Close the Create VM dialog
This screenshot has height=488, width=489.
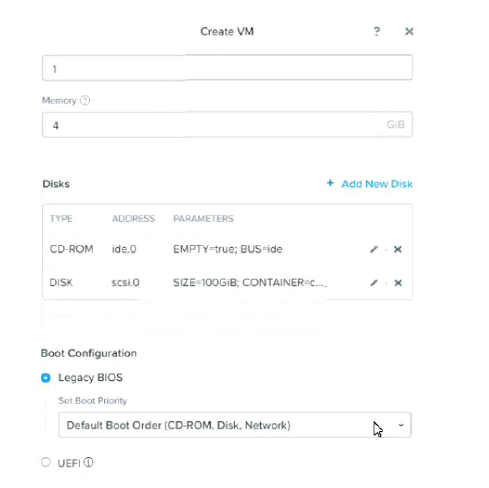pos(409,31)
